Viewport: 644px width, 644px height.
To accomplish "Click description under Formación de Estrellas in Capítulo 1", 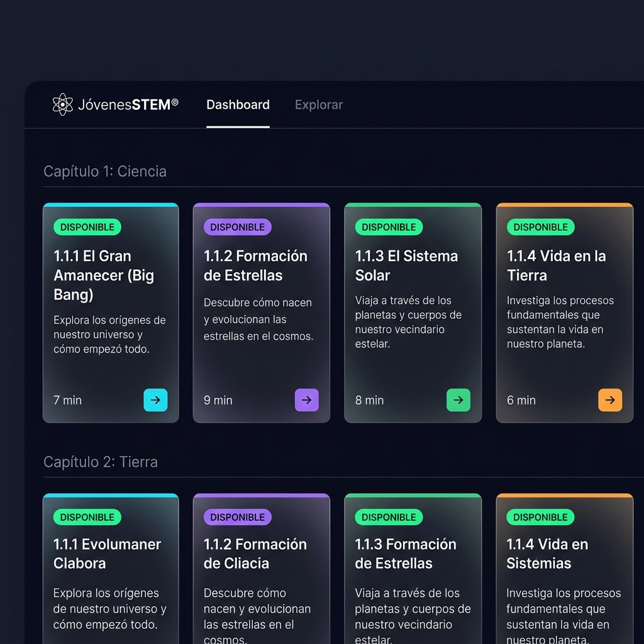I will tap(258, 319).
